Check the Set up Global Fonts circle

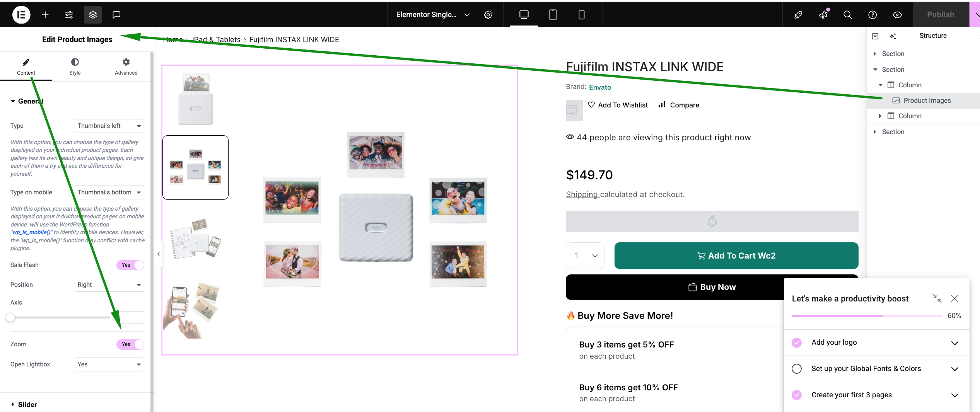[x=797, y=369]
